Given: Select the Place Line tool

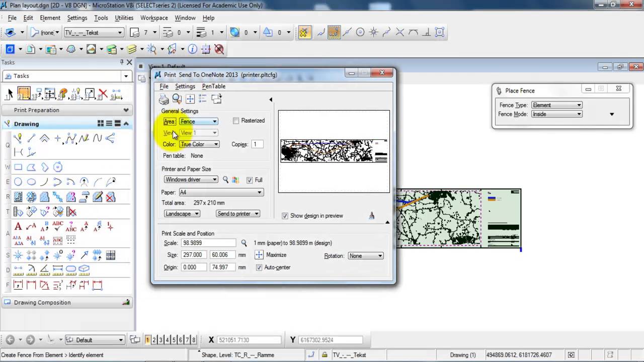Looking at the screenshot, I should tap(31, 138).
